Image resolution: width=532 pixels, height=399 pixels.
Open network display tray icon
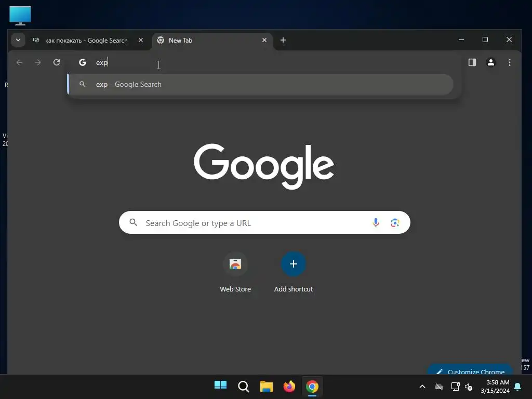coord(455,387)
